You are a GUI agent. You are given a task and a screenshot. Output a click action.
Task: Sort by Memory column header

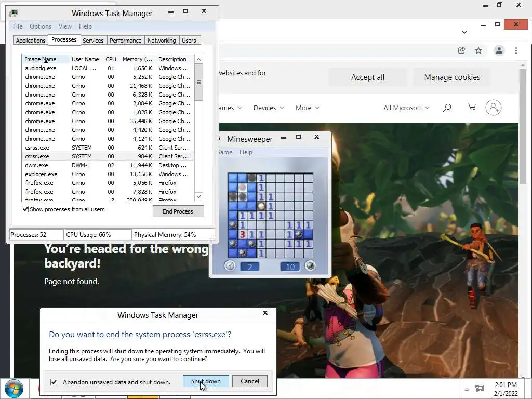pos(137,59)
